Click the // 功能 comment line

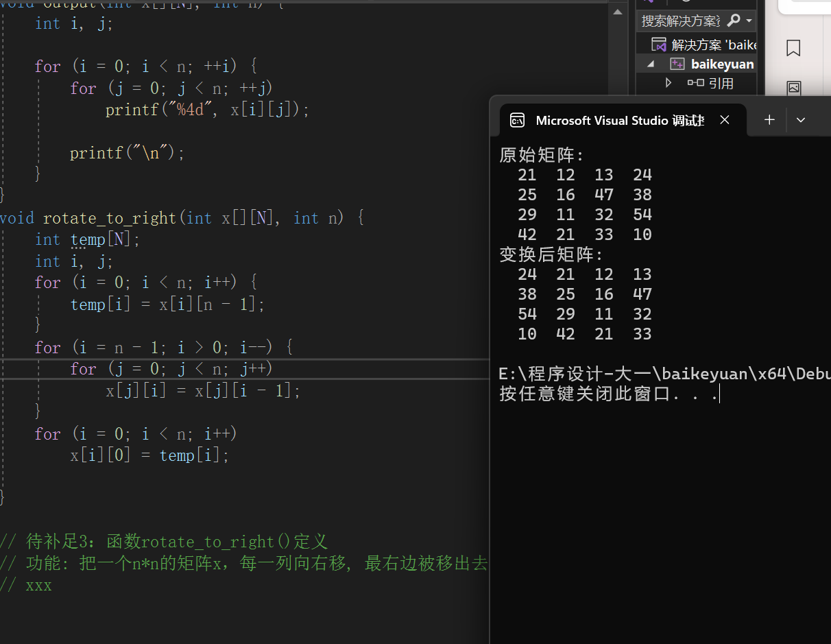[x=243, y=564]
